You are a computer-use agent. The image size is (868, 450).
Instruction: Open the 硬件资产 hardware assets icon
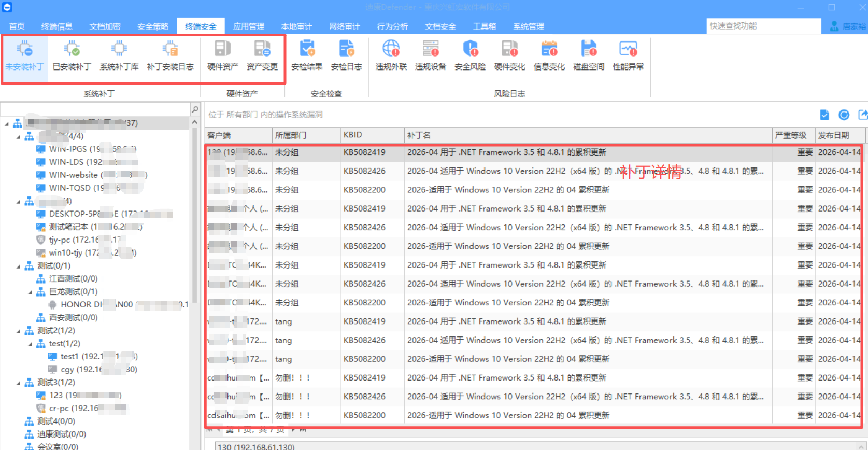click(x=223, y=56)
